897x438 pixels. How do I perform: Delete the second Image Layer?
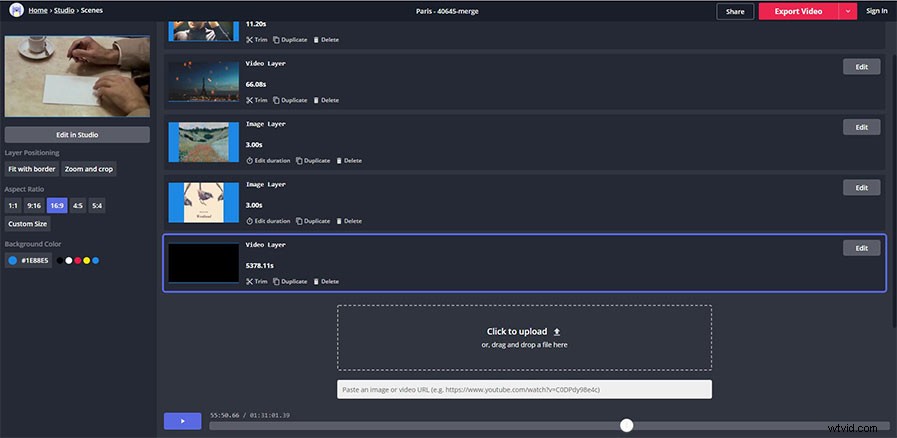coord(348,221)
